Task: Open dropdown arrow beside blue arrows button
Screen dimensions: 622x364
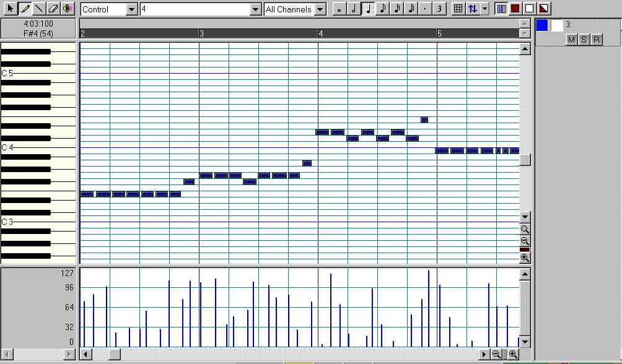Action: pos(484,9)
